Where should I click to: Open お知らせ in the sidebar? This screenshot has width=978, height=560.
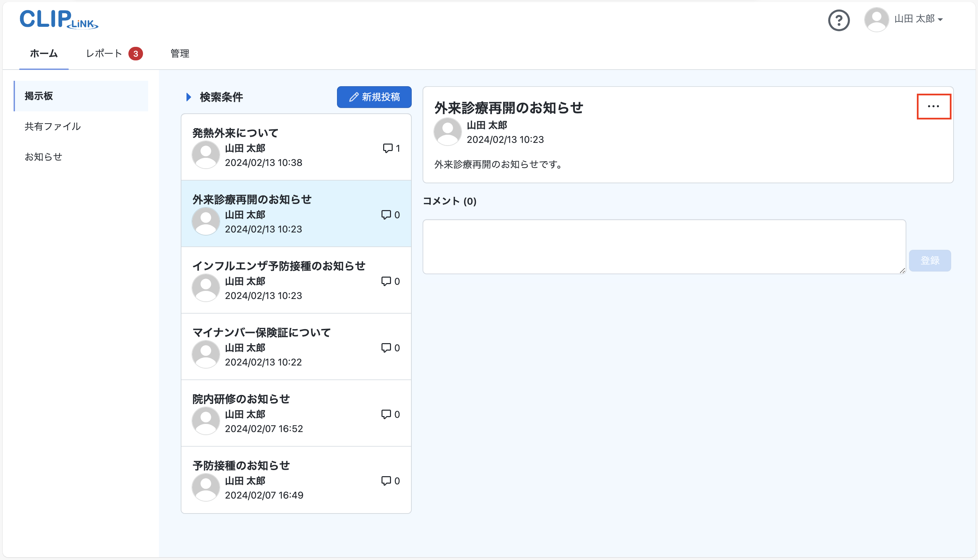coord(43,157)
